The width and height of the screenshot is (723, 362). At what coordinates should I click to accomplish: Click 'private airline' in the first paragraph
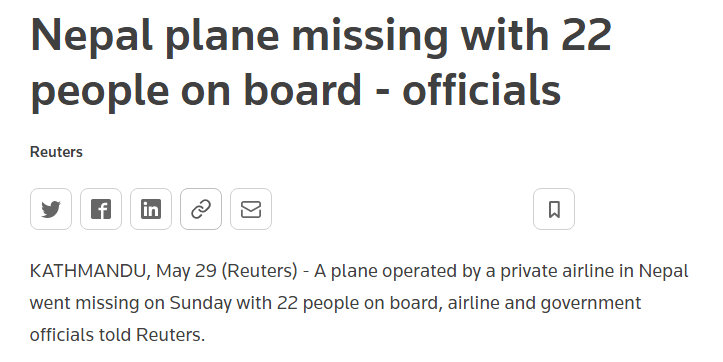click(x=558, y=271)
